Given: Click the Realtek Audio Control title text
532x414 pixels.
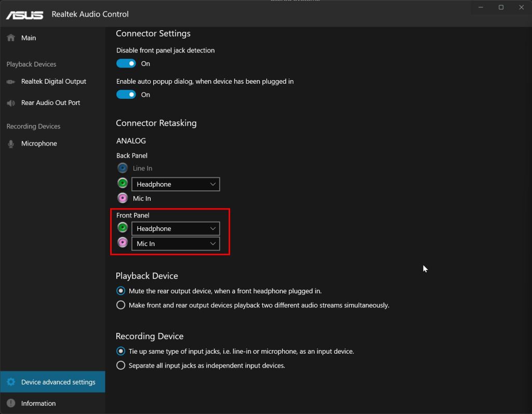Looking at the screenshot, I should click(90, 14).
